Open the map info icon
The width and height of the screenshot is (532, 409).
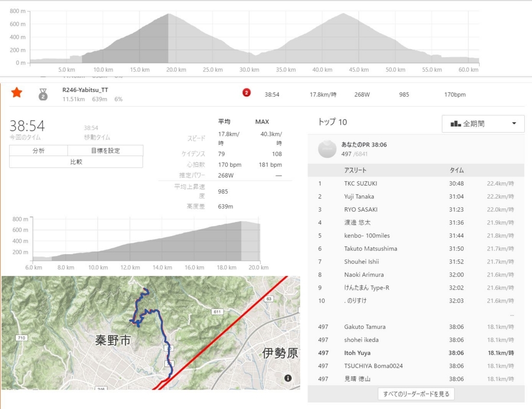[x=288, y=378]
